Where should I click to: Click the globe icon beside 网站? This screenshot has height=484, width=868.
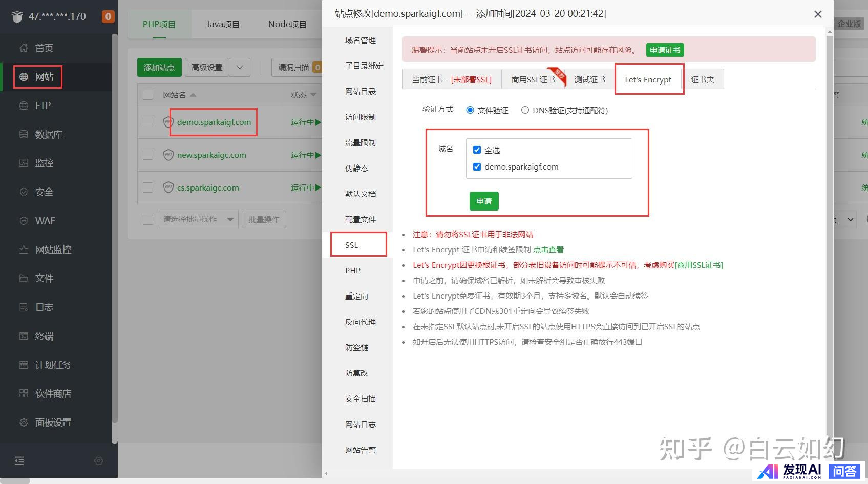click(24, 77)
